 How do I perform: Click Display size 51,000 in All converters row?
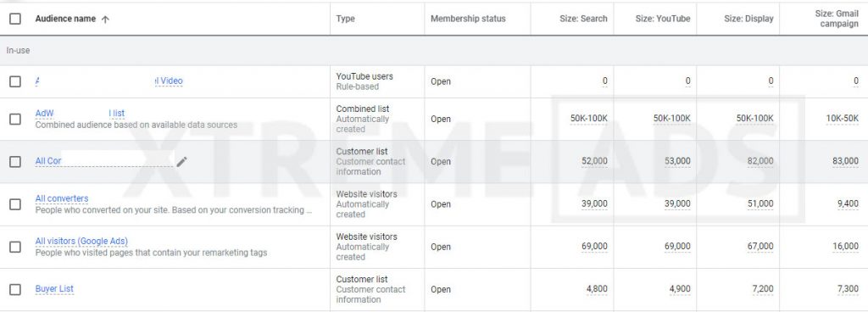click(760, 204)
